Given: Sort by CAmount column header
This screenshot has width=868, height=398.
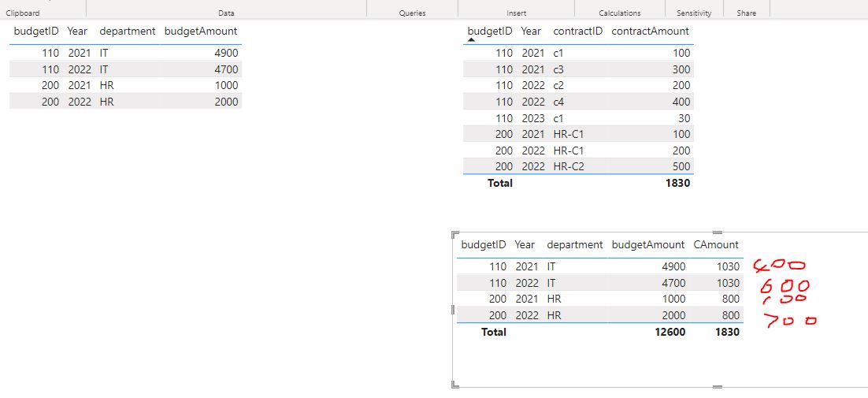Looking at the screenshot, I should [x=715, y=244].
